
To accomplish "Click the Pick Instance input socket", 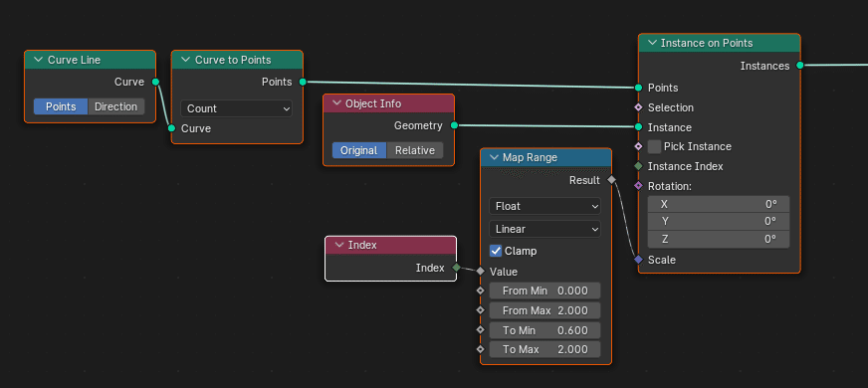I will [x=638, y=146].
